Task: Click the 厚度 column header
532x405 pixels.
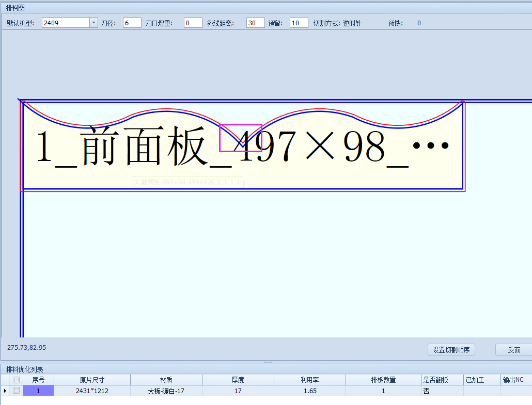Action: [238, 380]
